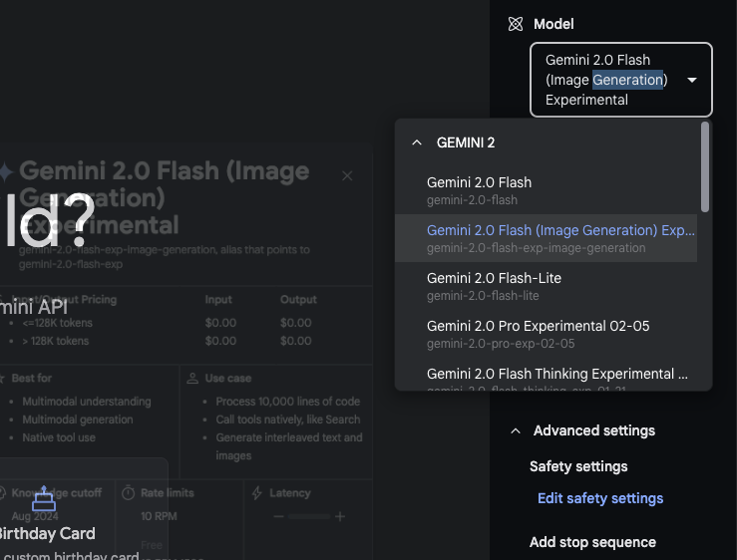Click the minus icon on Latency bar
The width and height of the screenshot is (737, 560).
[x=279, y=516]
